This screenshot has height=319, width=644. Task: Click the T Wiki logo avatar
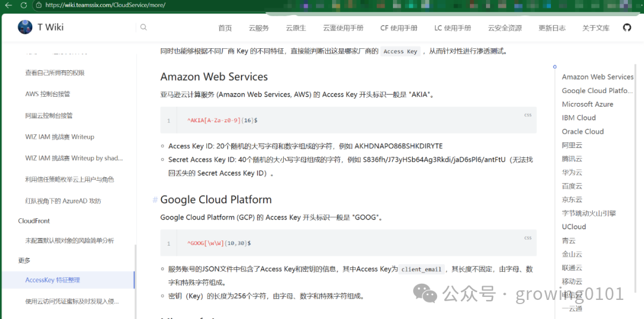(x=24, y=27)
